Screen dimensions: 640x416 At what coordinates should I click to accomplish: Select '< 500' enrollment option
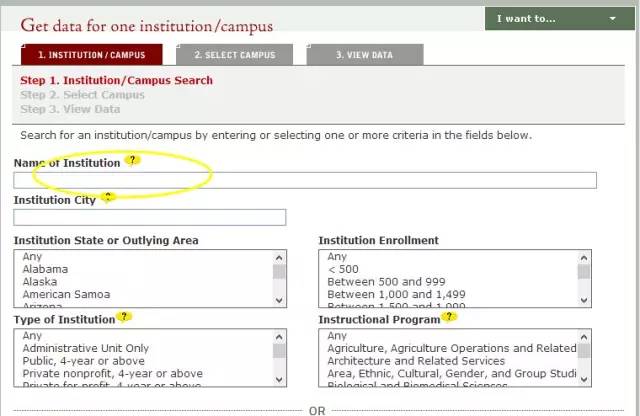click(341, 269)
